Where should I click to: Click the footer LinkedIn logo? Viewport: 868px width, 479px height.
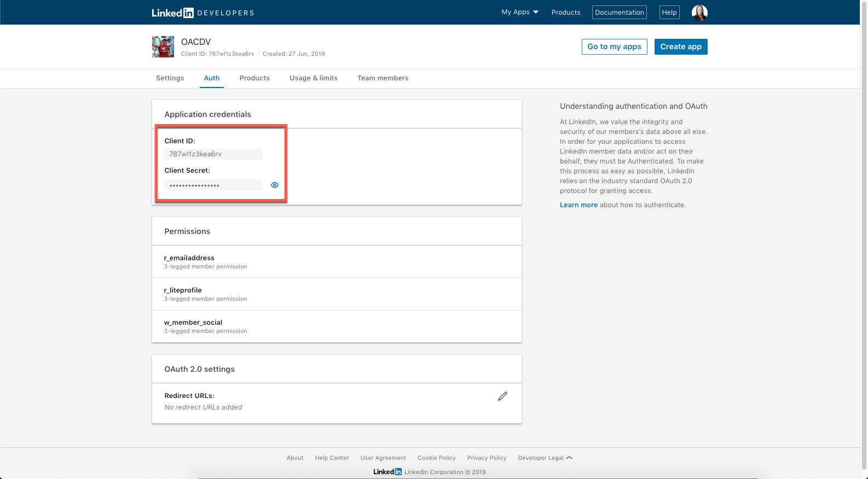pyautogui.click(x=387, y=472)
